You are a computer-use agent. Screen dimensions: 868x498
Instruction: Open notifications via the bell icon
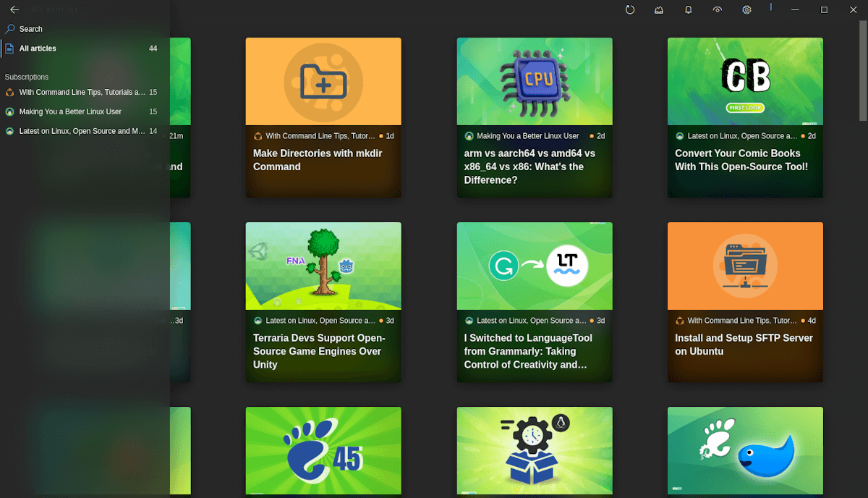pos(688,9)
